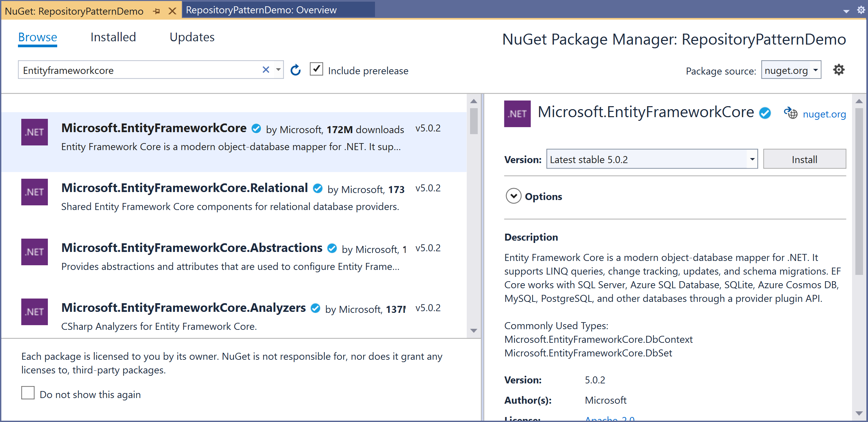868x422 pixels.
Task: Uncheck the Include prerelease checkbox
Action: (x=316, y=69)
